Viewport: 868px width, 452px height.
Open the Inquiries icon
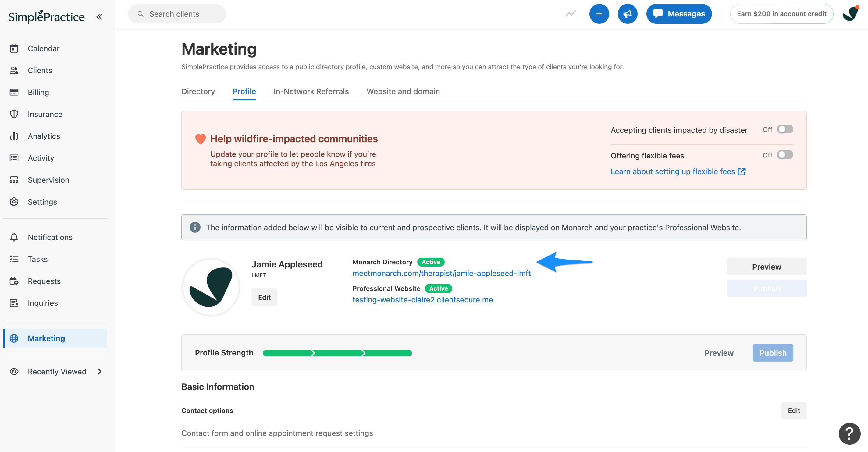click(14, 303)
